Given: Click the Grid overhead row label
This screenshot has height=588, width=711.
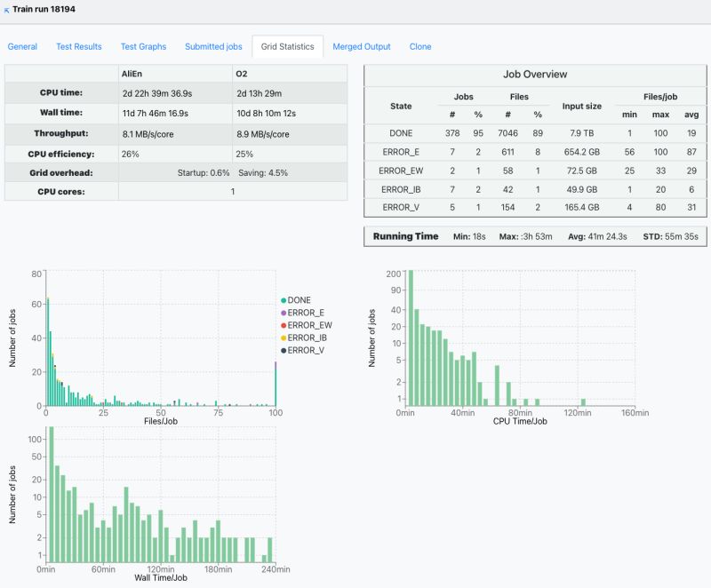Looking at the screenshot, I should [x=61, y=173].
